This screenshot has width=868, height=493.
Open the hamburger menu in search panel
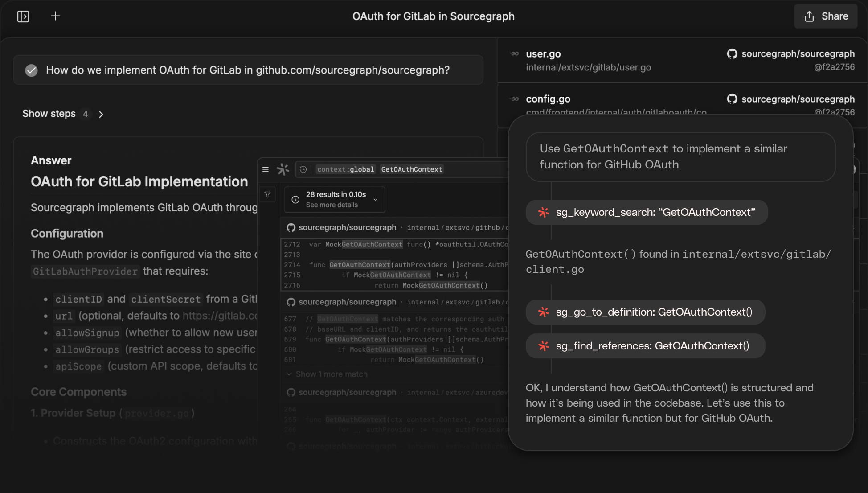pos(266,169)
